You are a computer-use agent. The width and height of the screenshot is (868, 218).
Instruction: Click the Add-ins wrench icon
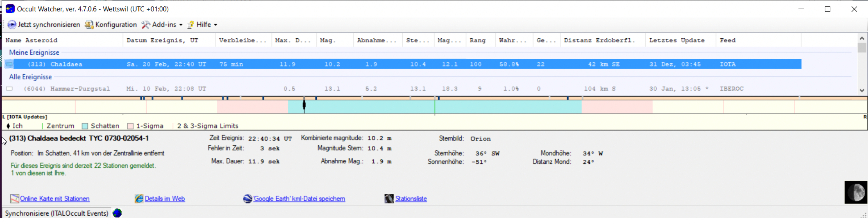146,25
